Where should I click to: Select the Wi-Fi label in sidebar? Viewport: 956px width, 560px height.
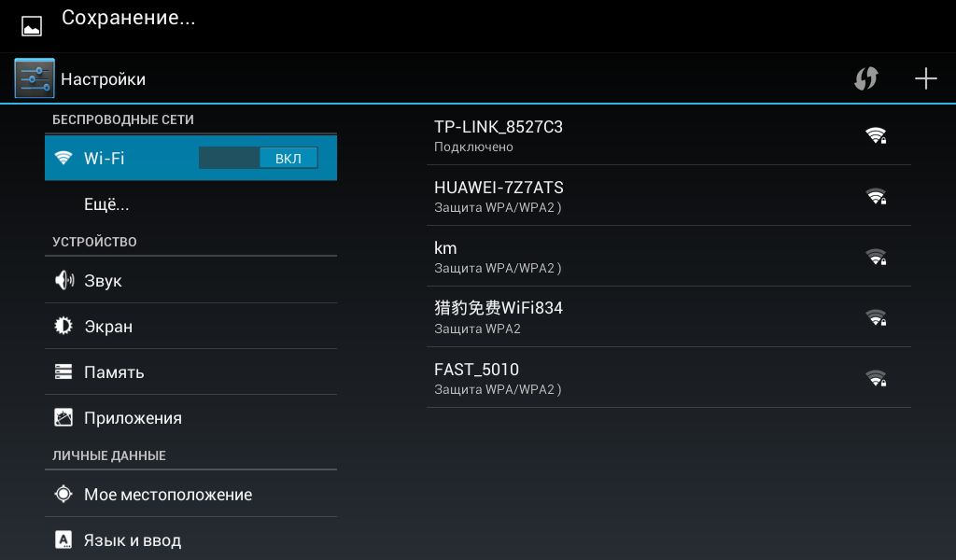point(104,158)
